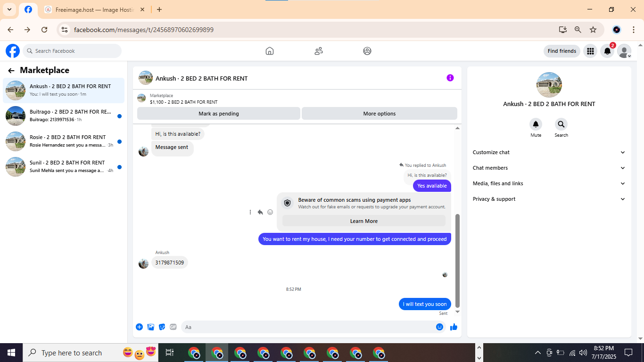This screenshot has width=644, height=362.
Task: Open the Facebook logo home link
Action: [13, 51]
